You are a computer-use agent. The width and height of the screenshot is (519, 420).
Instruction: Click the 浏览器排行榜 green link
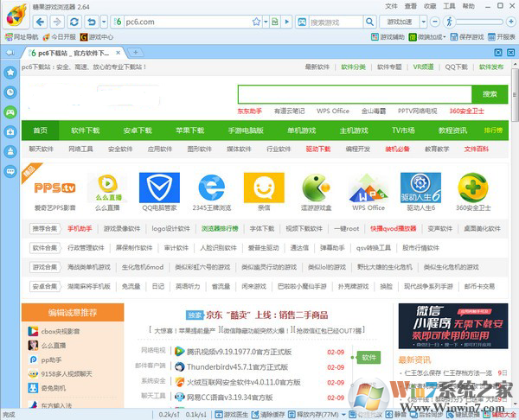click(x=220, y=228)
